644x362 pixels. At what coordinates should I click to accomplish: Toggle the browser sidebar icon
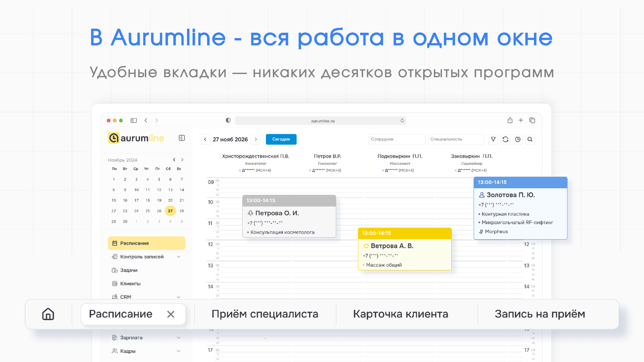(x=134, y=121)
